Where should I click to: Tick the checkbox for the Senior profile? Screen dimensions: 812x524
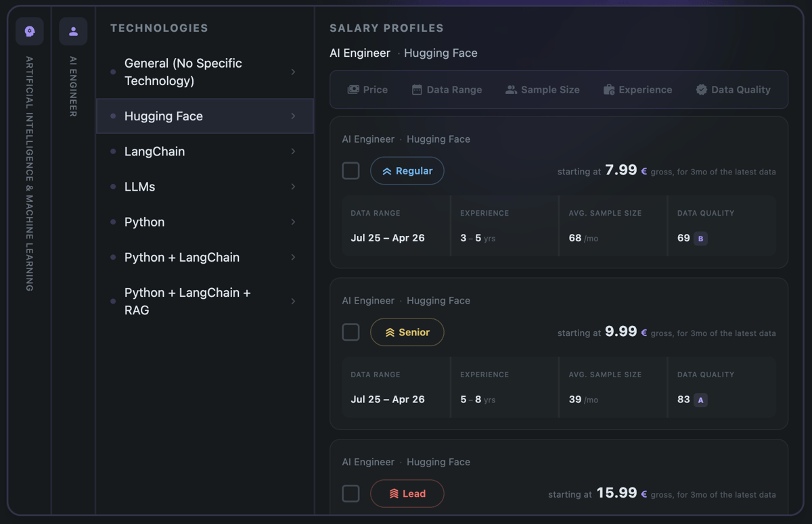coord(351,332)
